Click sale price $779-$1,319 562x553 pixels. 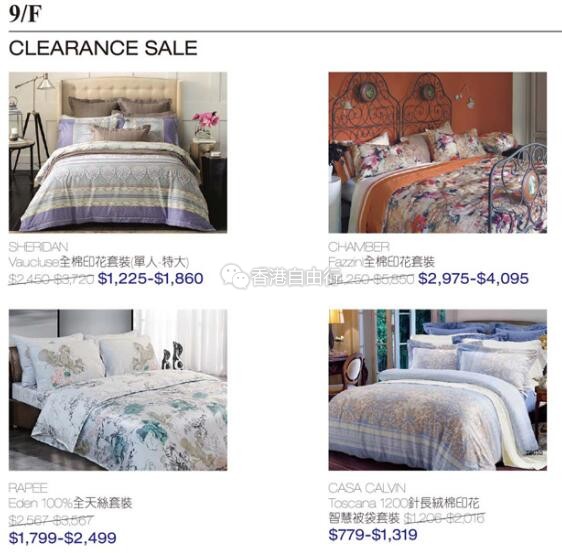(373, 534)
